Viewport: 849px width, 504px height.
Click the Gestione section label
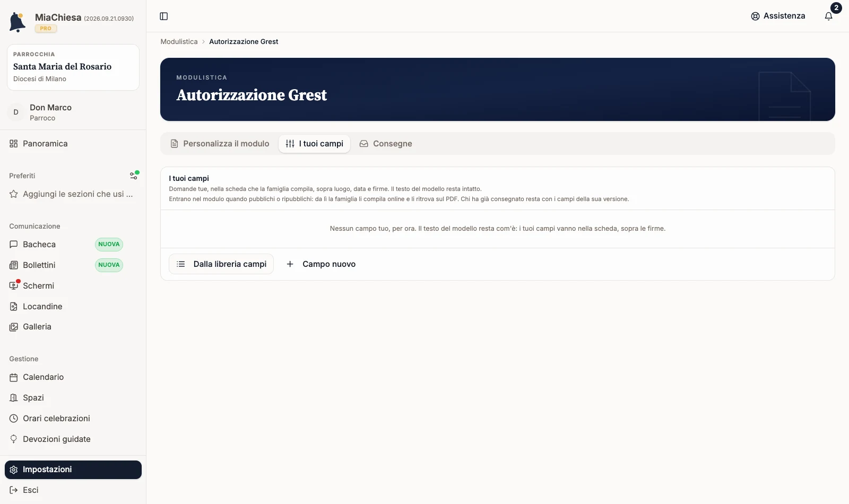[x=24, y=359]
